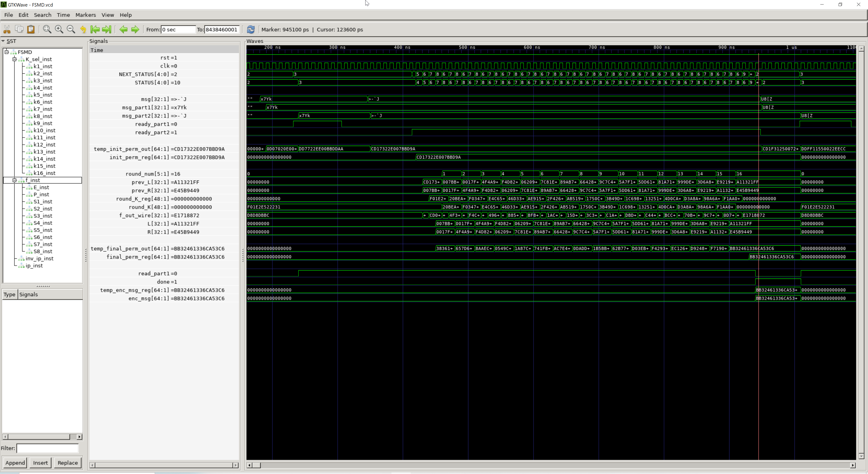Select S8_inst in the SST tree
The width and height of the screenshot is (868, 474).
click(43, 251)
